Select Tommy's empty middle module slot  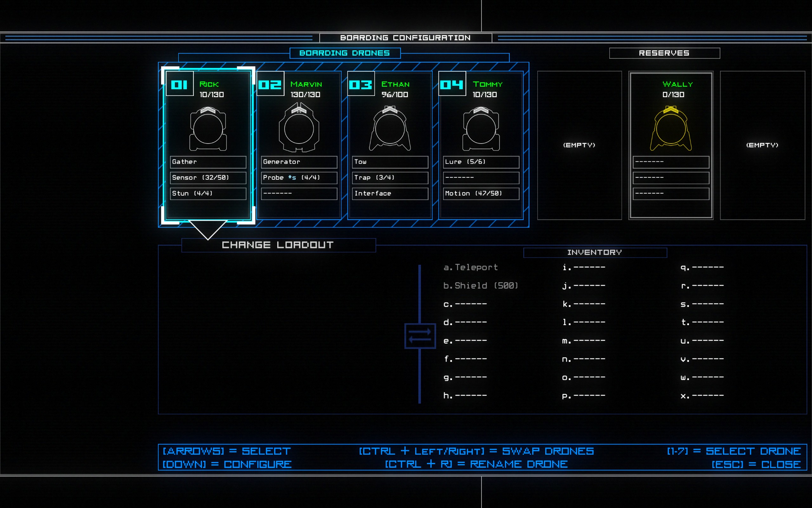click(x=481, y=178)
